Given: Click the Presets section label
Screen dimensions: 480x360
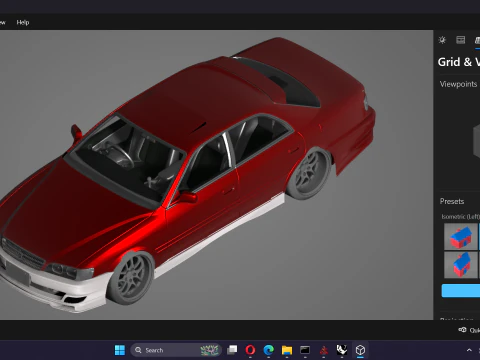Looking at the screenshot, I should click(x=452, y=201).
